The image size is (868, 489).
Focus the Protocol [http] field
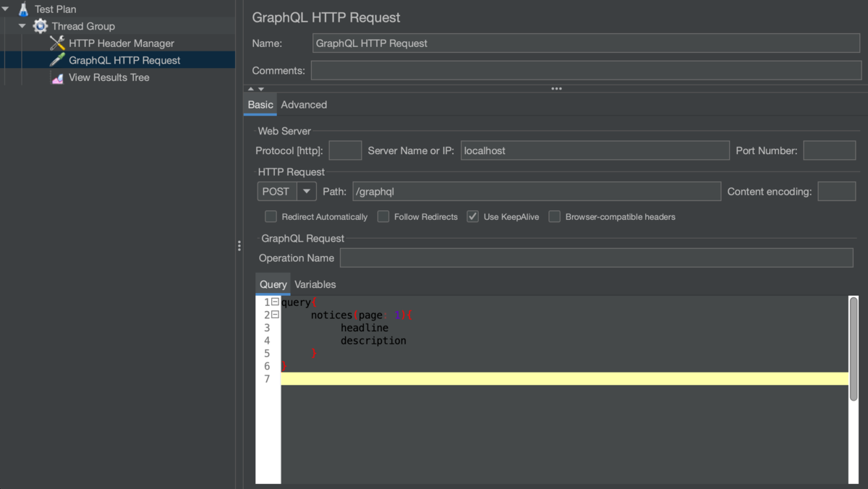point(345,150)
